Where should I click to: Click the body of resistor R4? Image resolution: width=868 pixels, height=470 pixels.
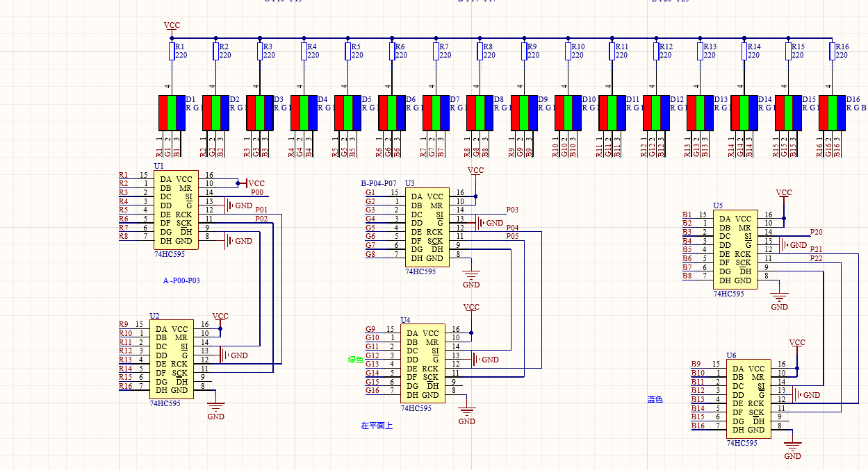pyautogui.click(x=304, y=51)
